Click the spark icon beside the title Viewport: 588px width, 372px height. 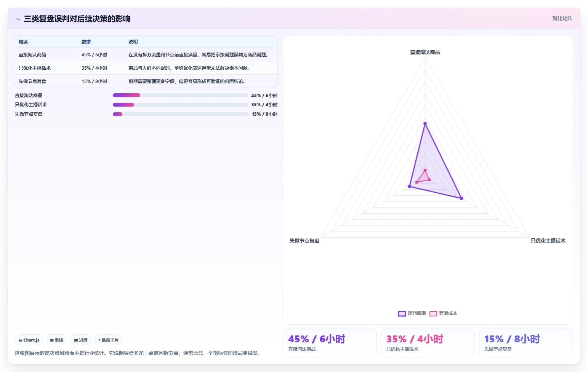[x=18, y=19]
